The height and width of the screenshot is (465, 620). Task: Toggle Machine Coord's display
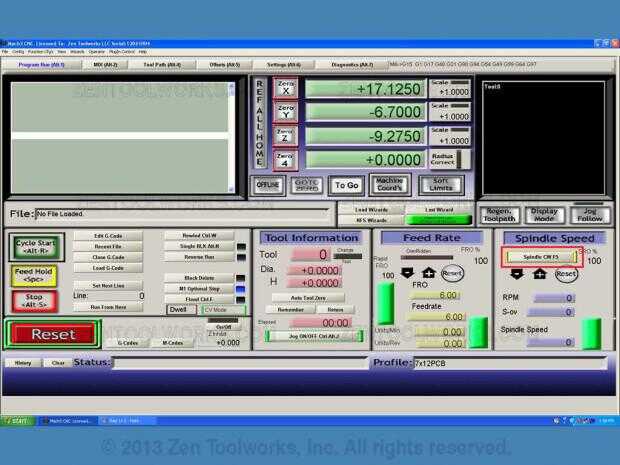point(390,185)
